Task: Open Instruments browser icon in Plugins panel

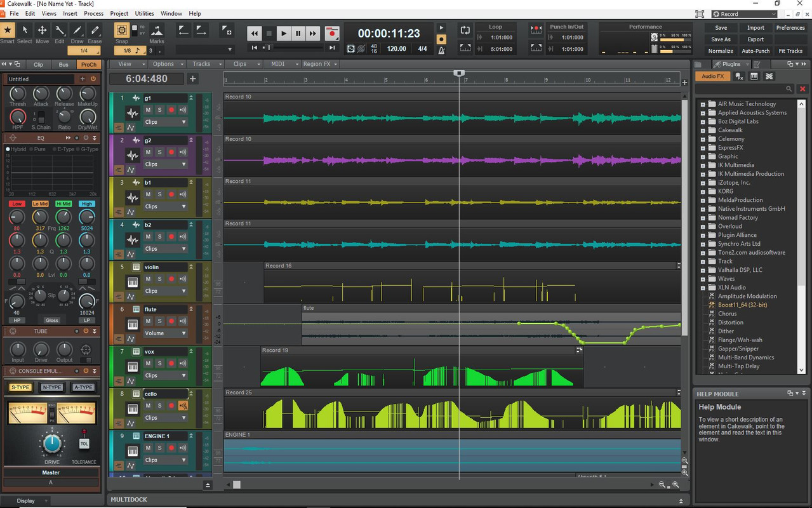Action: pos(754,76)
